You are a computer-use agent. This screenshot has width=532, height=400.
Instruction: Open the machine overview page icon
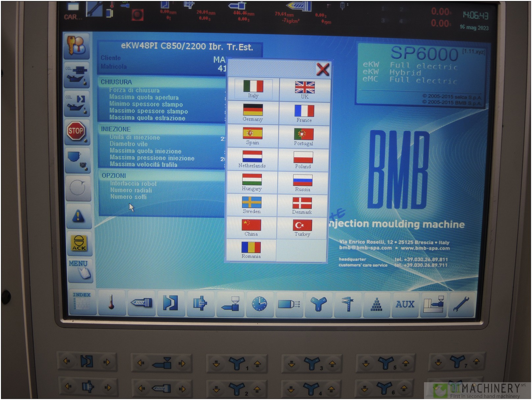coord(434,304)
